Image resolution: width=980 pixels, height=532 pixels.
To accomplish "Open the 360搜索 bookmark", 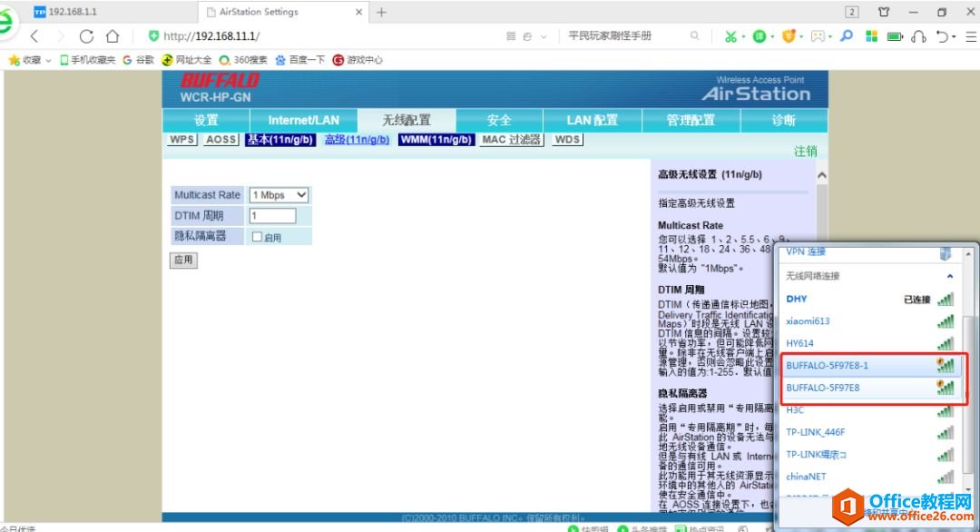I will coord(242,60).
